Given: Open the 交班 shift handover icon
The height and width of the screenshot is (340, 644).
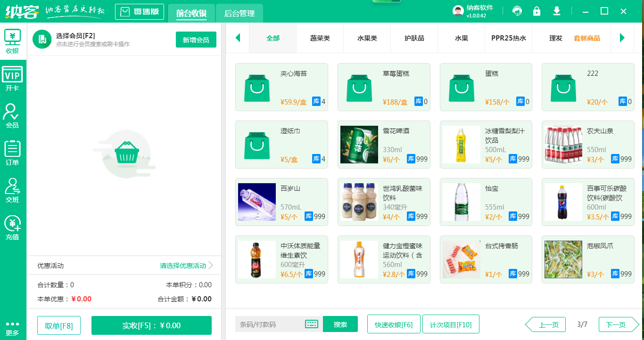Looking at the screenshot, I should 12,191.
